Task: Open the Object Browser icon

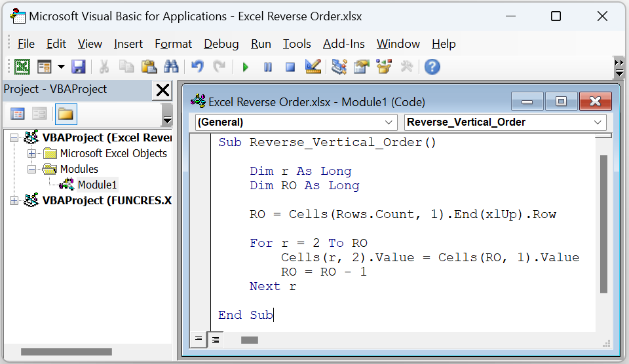Action: [x=384, y=67]
